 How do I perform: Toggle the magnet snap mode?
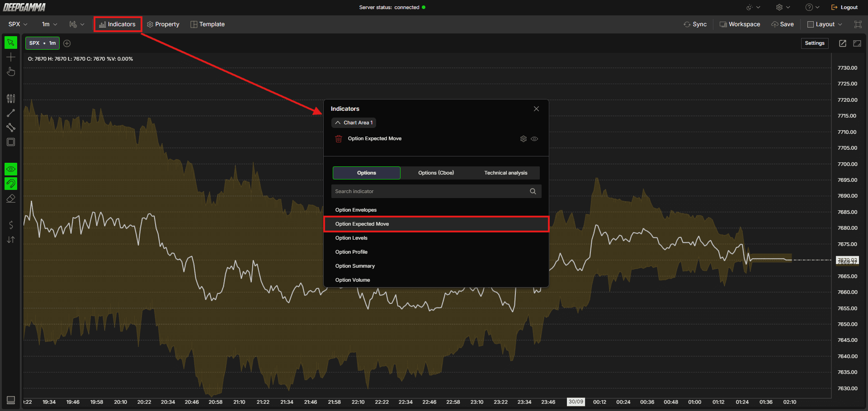click(11, 184)
